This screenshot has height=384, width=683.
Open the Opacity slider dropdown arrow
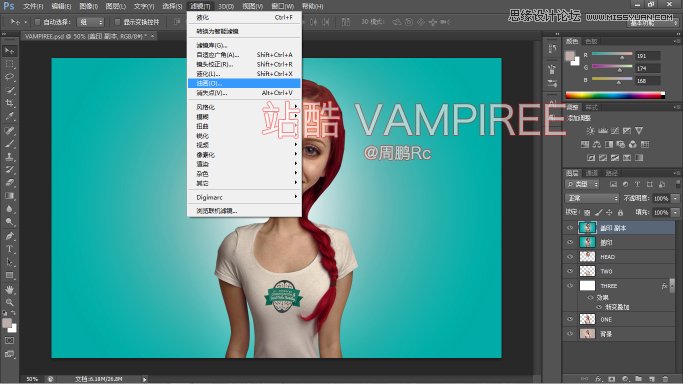point(675,198)
